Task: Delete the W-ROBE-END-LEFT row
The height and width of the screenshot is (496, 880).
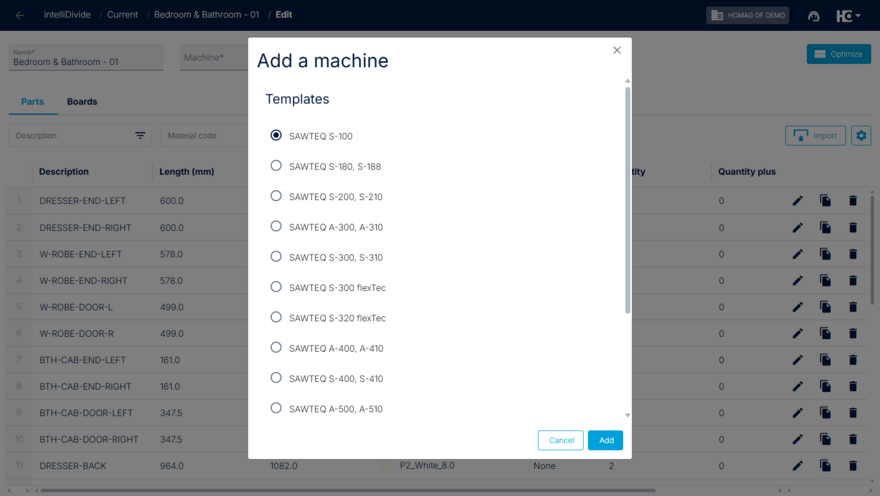Action: pyautogui.click(x=853, y=254)
